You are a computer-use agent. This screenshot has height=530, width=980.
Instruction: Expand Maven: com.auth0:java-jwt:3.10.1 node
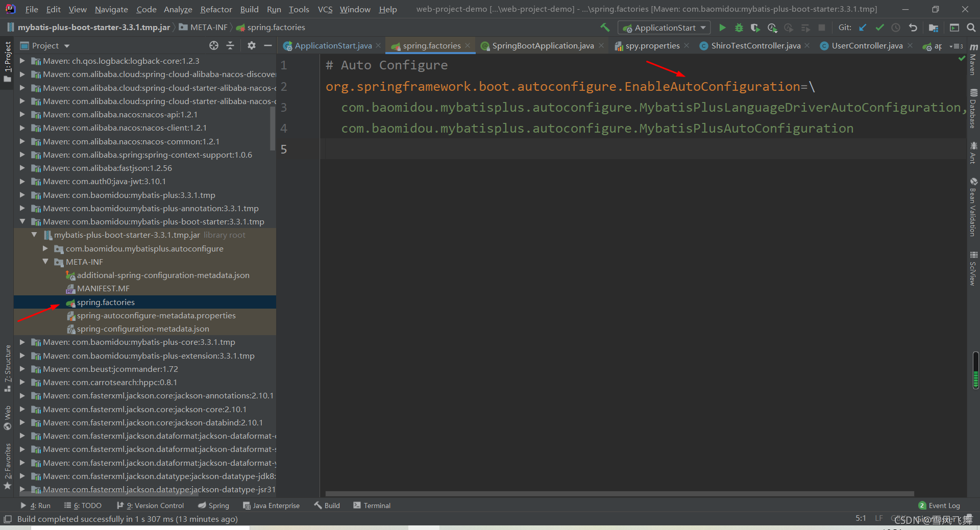tap(22, 181)
